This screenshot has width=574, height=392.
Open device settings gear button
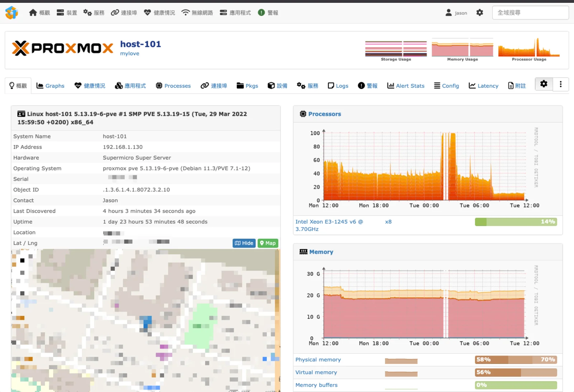(544, 84)
